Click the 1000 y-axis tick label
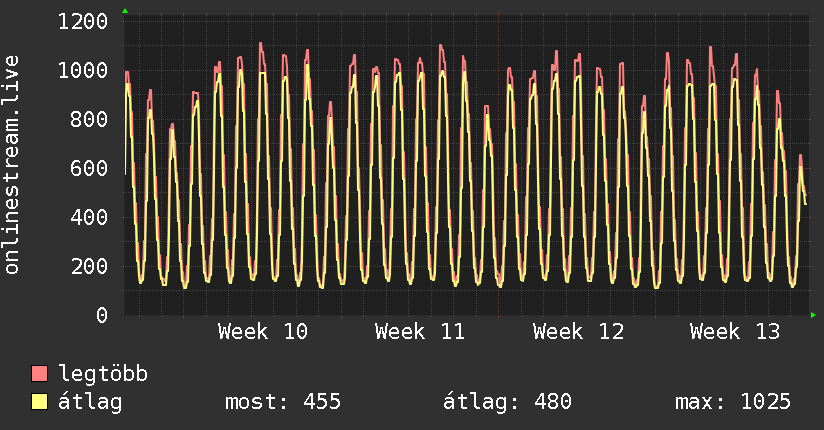Screen dimensions: 824x430 coord(82,70)
